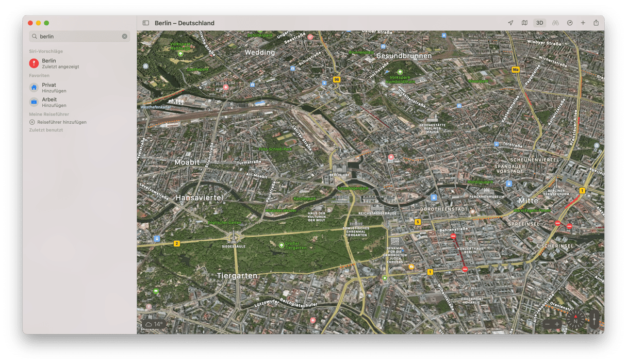Click the Westhafenkanal water label

pos(154,107)
